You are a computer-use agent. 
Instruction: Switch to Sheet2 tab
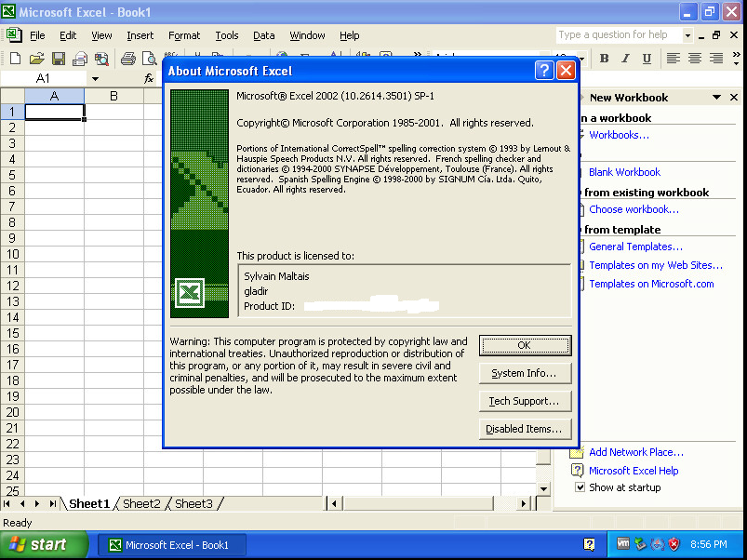pos(141,503)
